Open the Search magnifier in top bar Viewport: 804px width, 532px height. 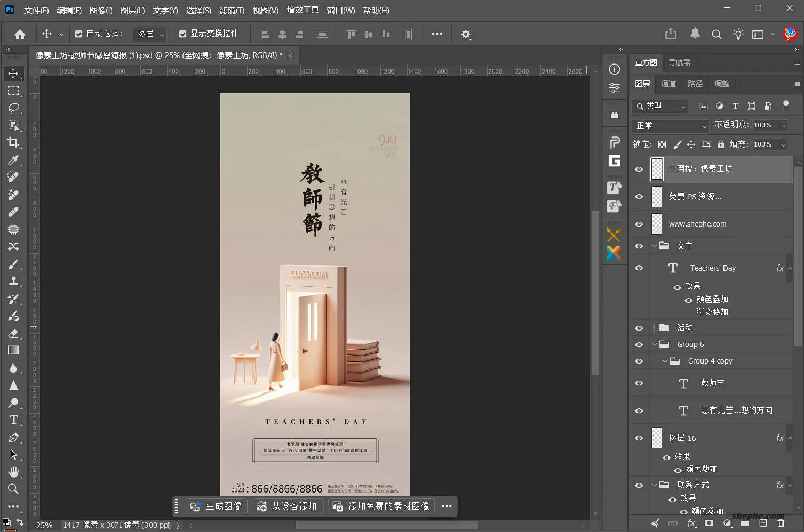click(717, 34)
